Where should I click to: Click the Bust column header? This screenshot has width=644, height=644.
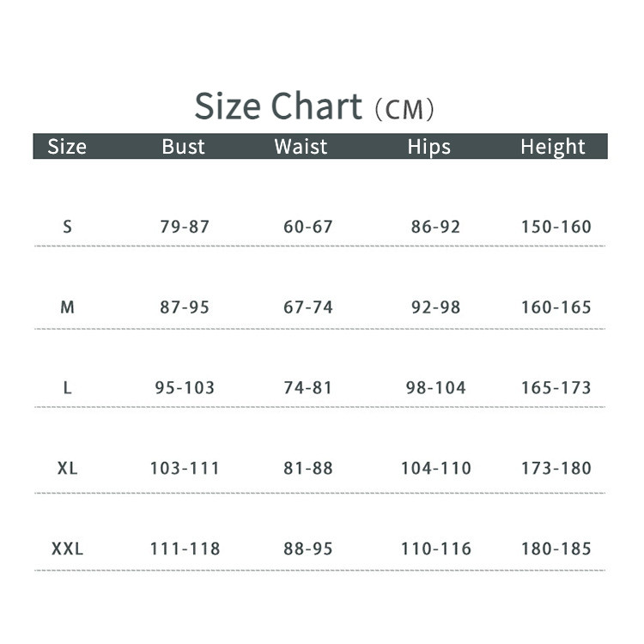pyautogui.click(x=183, y=147)
